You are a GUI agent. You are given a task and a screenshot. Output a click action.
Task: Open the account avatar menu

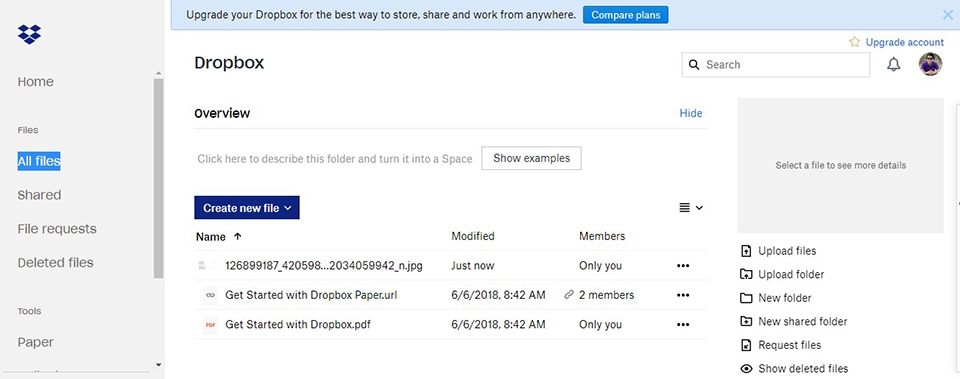930,64
